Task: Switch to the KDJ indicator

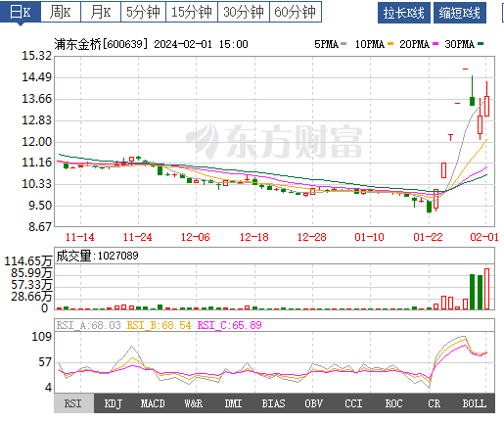Action: [x=114, y=403]
